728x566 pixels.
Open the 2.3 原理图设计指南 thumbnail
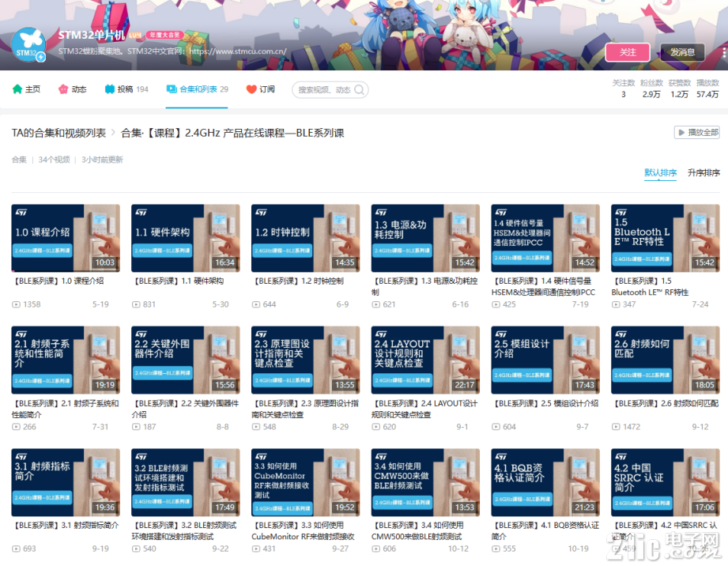(x=305, y=360)
